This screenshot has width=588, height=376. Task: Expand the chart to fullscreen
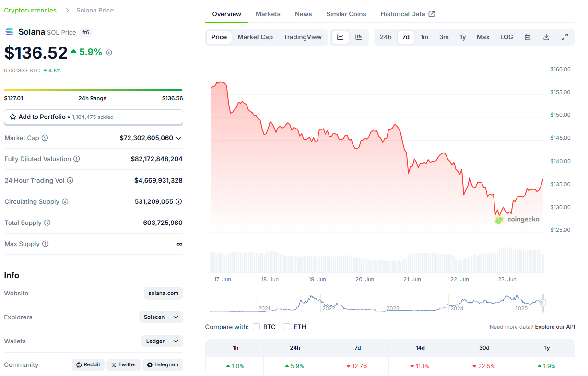point(564,37)
